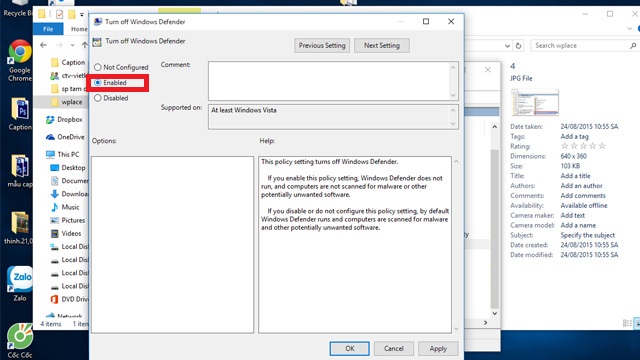Select This PC in navigation pane
Image resolution: width=640 pixels, height=360 pixels.
click(x=63, y=154)
